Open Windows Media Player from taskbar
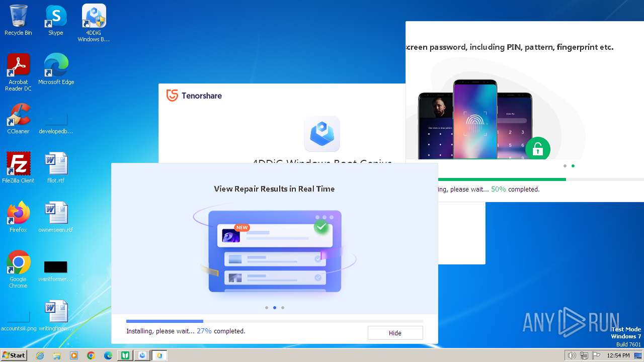 click(x=74, y=355)
